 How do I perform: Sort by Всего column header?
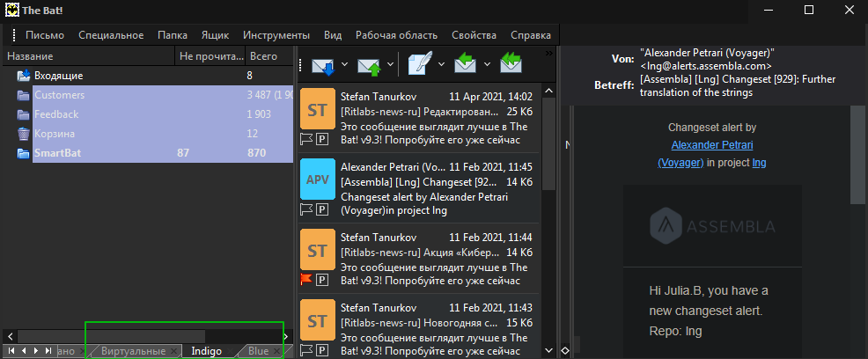coord(269,56)
